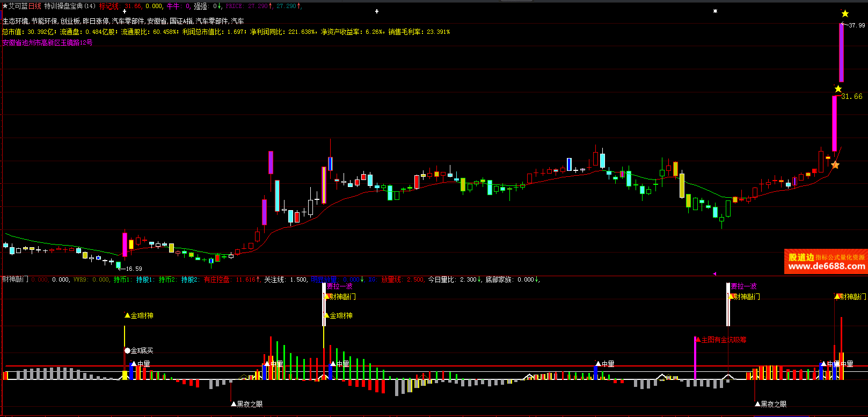Screen dimensions: 868x417
Task: Click the small magenta arrow above the indicator panel
Action: [714, 274]
